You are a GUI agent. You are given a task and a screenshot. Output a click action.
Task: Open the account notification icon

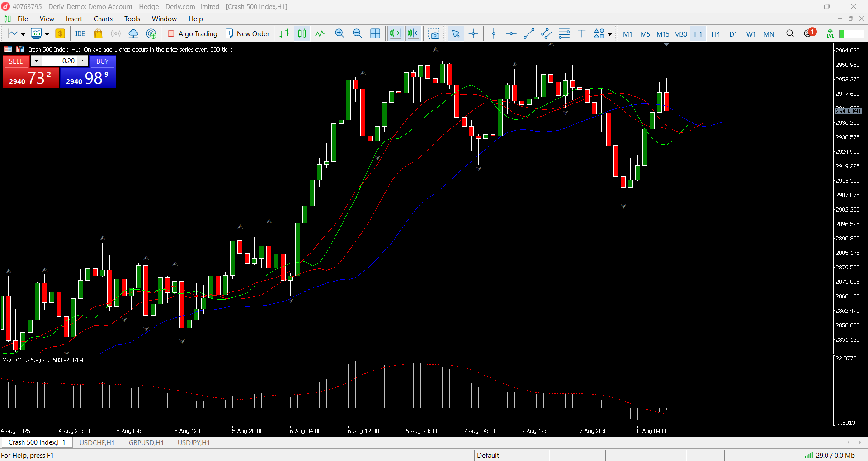click(x=809, y=33)
